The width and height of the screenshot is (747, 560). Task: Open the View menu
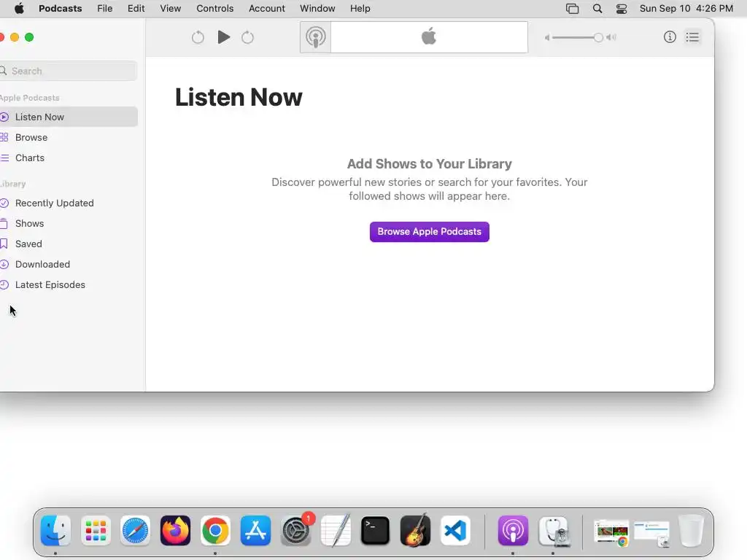click(171, 9)
